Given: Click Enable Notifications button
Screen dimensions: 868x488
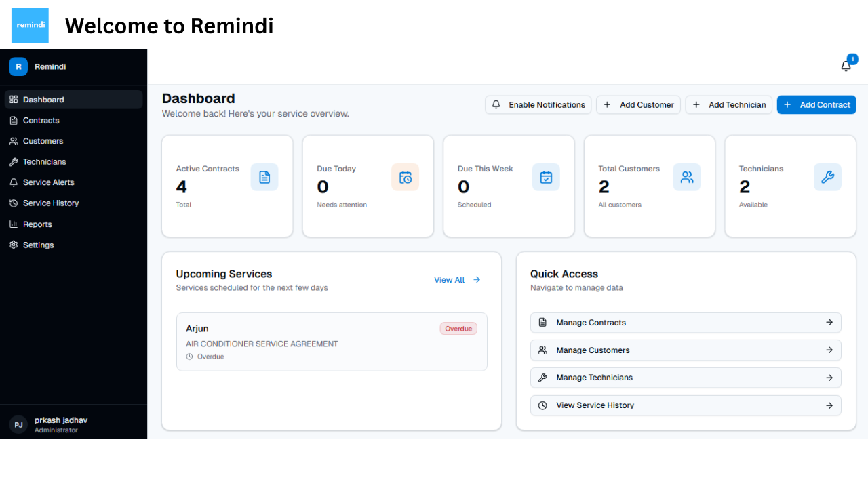Looking at the screenshot, I should click(538, 105).
